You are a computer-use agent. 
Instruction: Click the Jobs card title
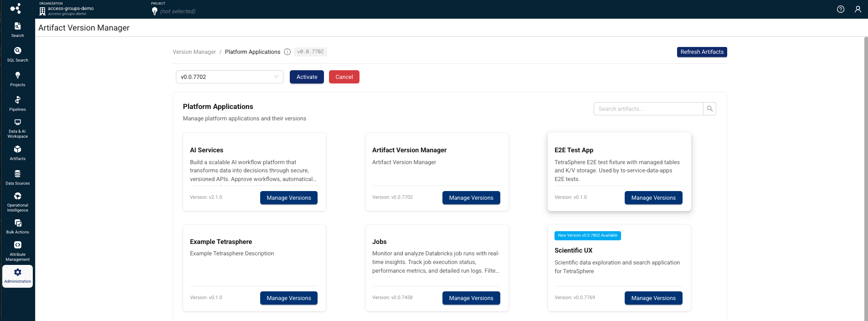379,242
